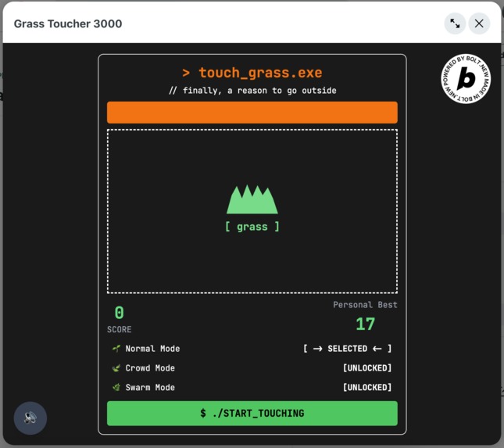Click the leaf icon beside Crowd Mode
The image size is (504, 448).
pos(116,368)
